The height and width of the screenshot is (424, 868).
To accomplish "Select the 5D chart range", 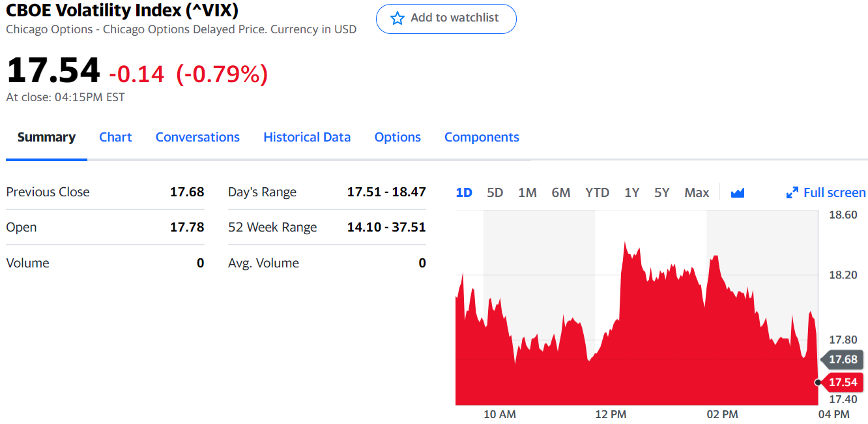I will click(495, 192).
